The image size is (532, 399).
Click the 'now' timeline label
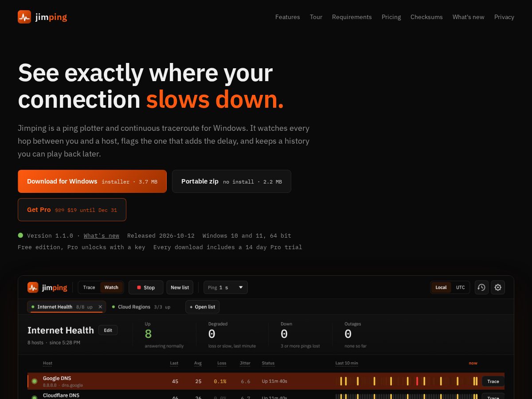pos(473,363)
